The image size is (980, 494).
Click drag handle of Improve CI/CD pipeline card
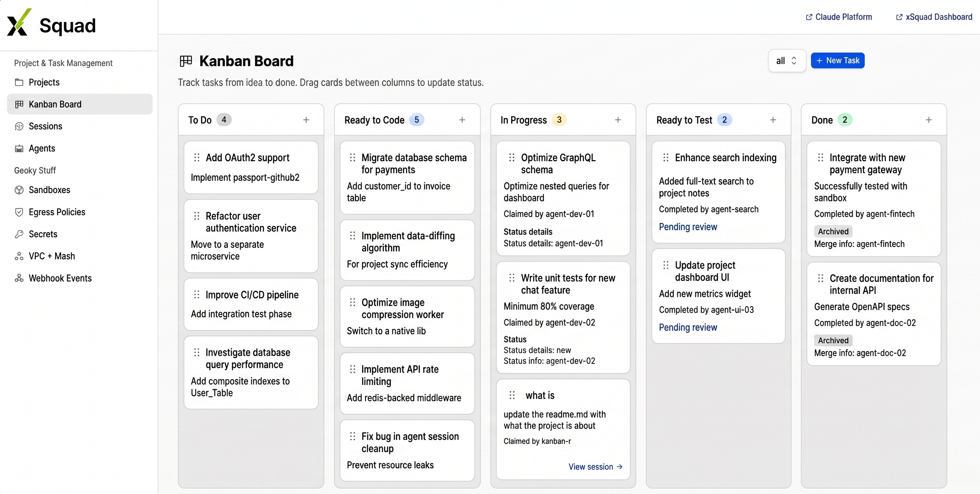pyautogui.click(x=197, y=295)
